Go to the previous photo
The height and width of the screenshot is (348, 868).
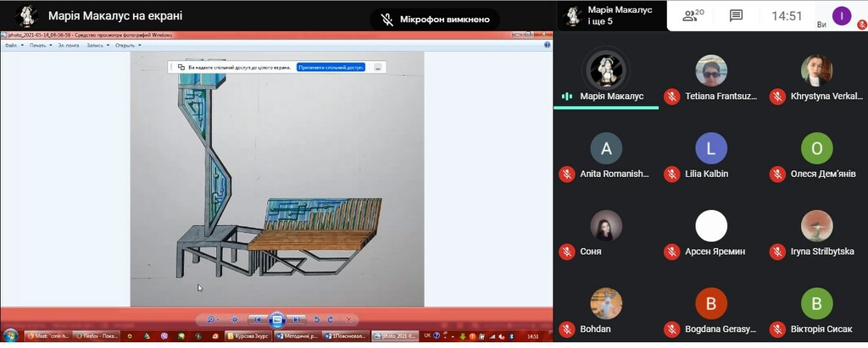256,319
